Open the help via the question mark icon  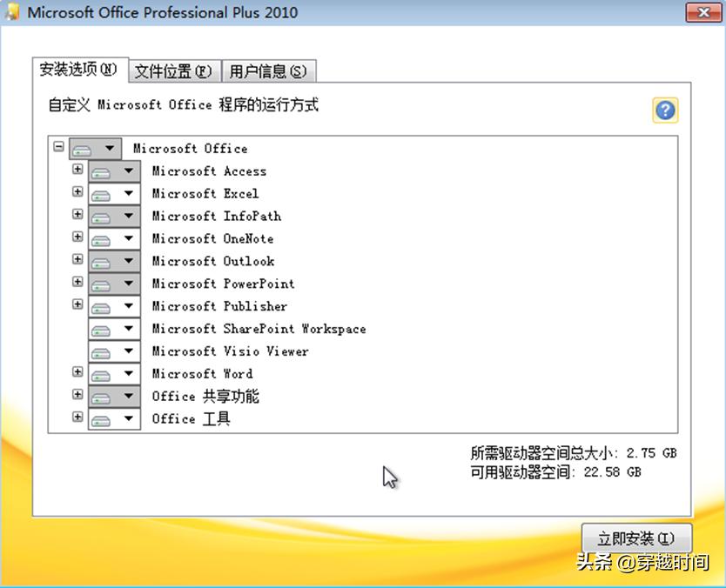tap(664, 110)
